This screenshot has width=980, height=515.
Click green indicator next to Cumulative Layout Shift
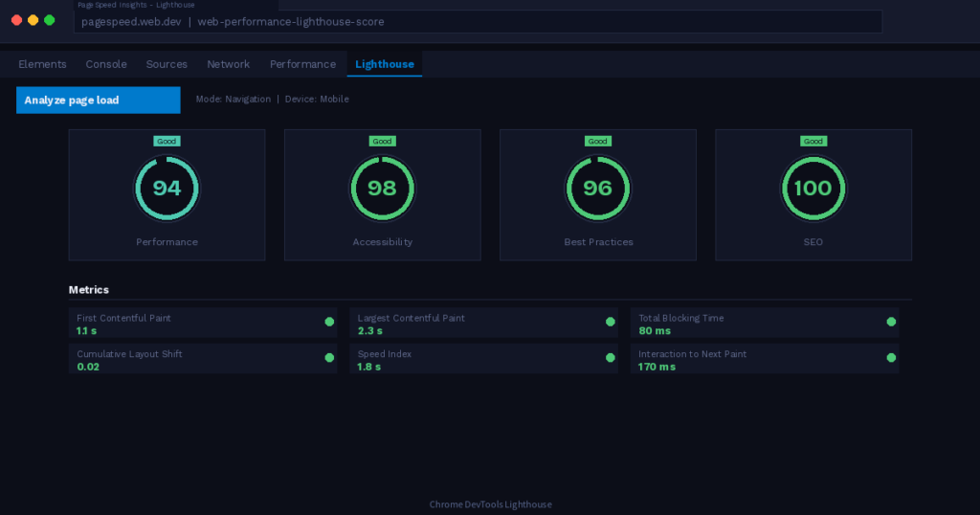point(329,358)
